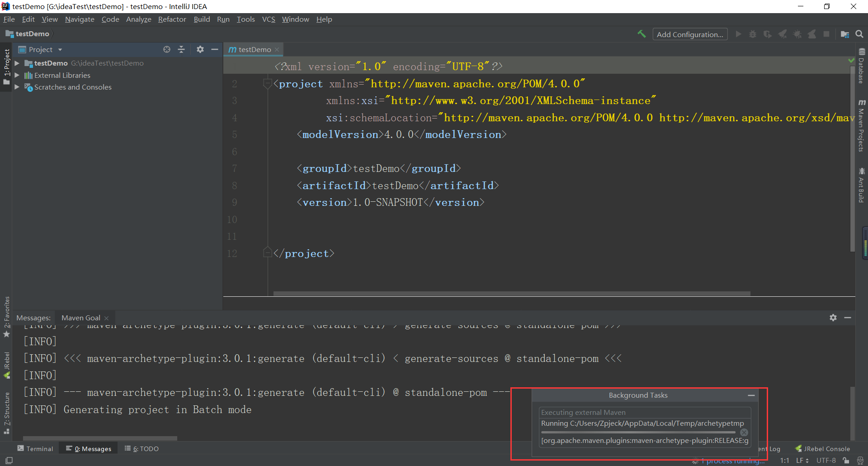Click the Add Configuration... button

(x=690, y=34)
